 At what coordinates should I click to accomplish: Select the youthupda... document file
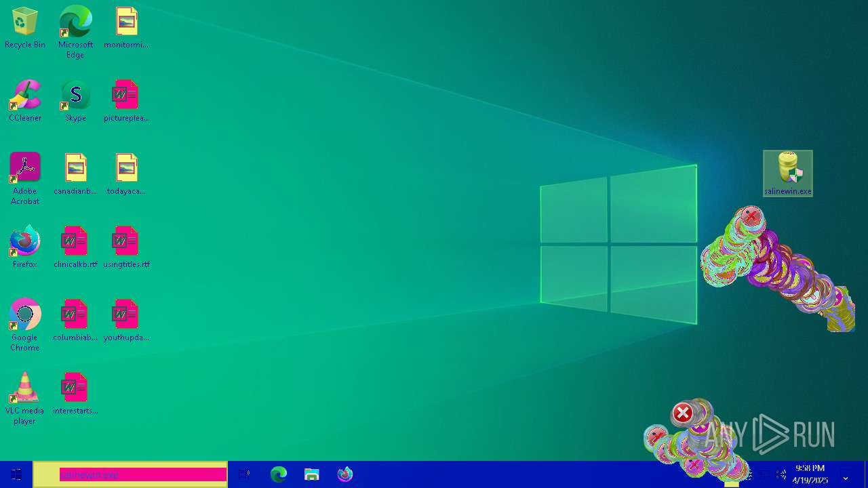[x=126, y=321]
